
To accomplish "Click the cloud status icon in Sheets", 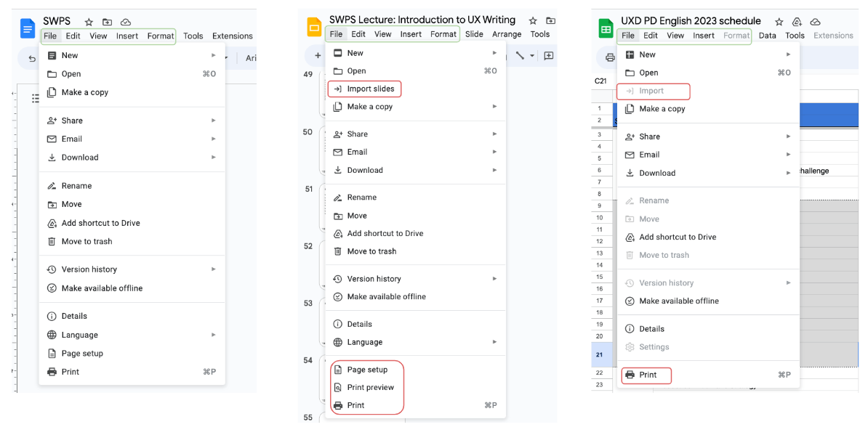I will pyautogui.click(x=816, y=22).
